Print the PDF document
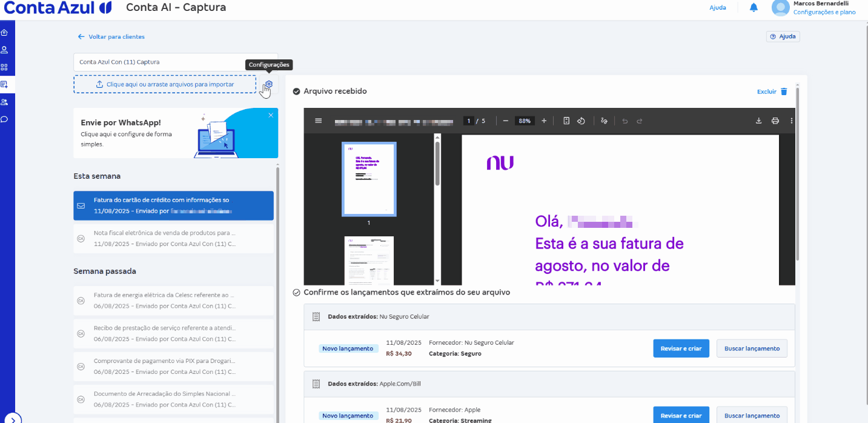 point(775,121)
